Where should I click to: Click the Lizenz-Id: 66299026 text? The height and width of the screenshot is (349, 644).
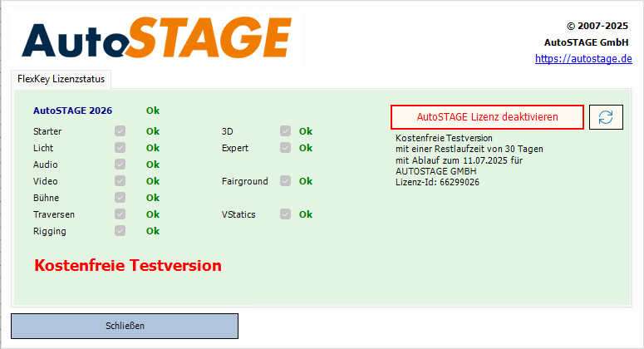pos(437,182)
